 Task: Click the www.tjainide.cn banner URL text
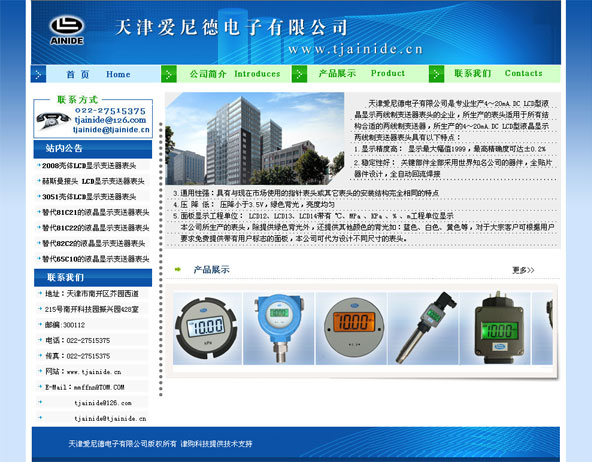pos(356,49)
